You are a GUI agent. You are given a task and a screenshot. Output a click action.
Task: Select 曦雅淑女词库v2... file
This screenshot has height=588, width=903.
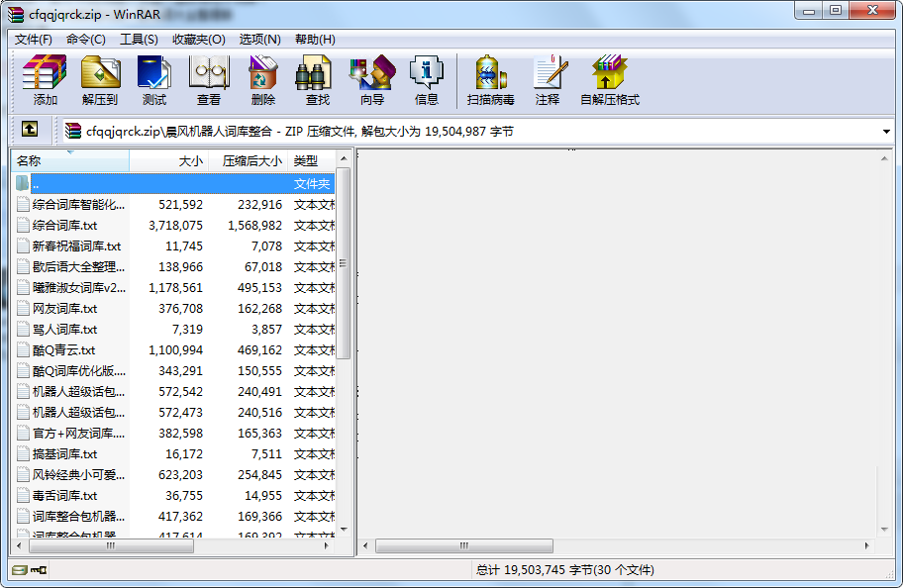click(x=173, y=287)
